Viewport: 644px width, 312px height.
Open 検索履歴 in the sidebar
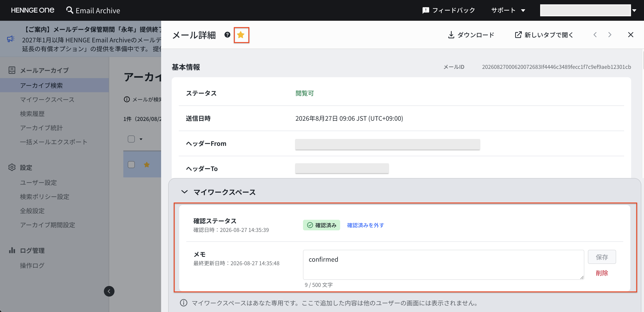coord(32,114)
